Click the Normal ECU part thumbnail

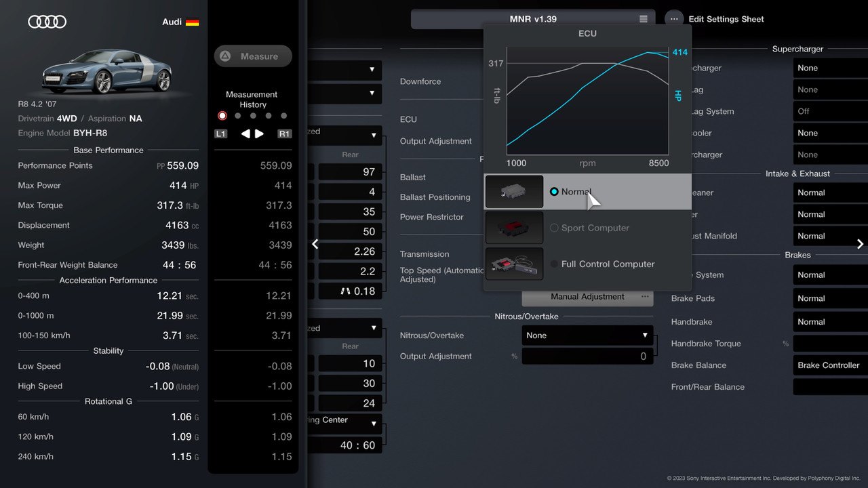pos(515,192)
